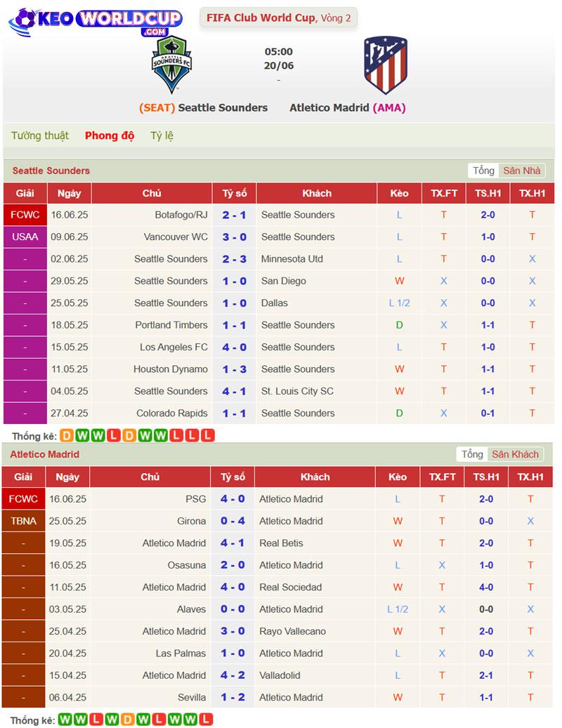Viewport: 562px width, 728px height.
Task: Click the Atletico Madrid section heading
Action: [44, 454]
